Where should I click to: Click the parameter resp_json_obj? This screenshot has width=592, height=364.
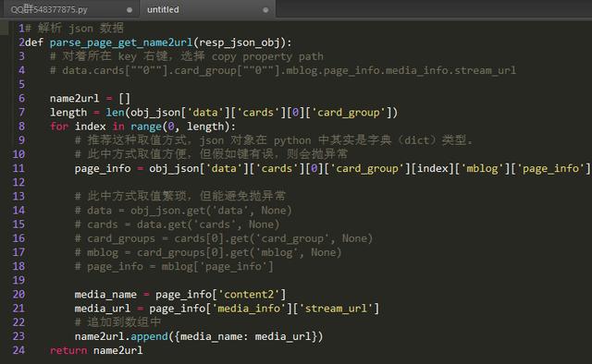(x=240, y=42)
